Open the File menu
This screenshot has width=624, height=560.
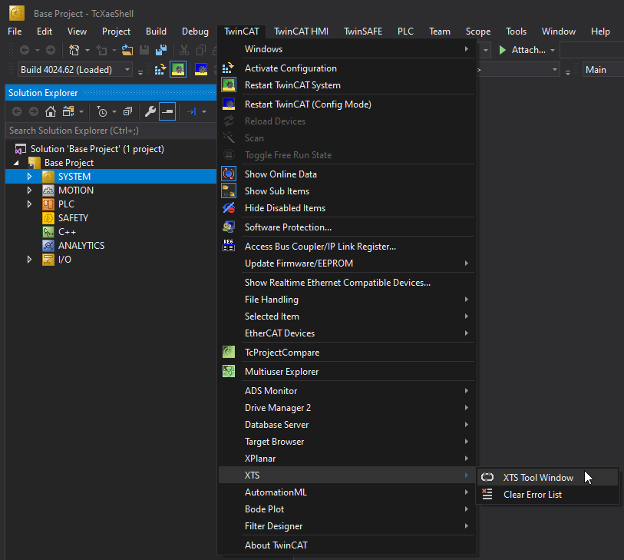15,31
